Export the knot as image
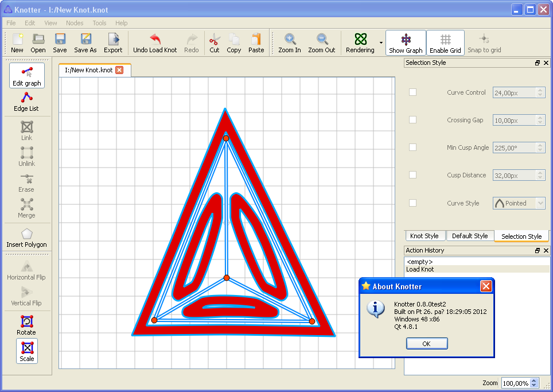The width and height of the screenshot is (553, 392). pos(113,43)
